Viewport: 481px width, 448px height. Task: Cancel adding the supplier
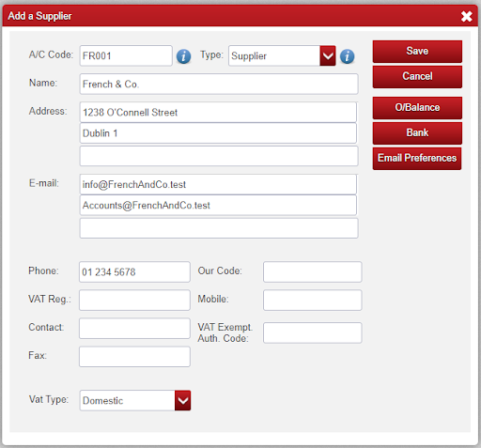417,77
